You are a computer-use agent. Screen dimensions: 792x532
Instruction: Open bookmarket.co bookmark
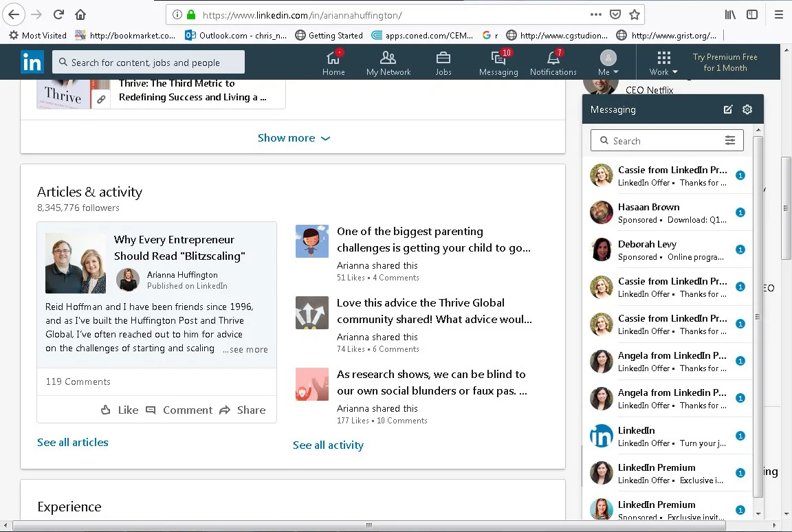click(x=125, y=35)
